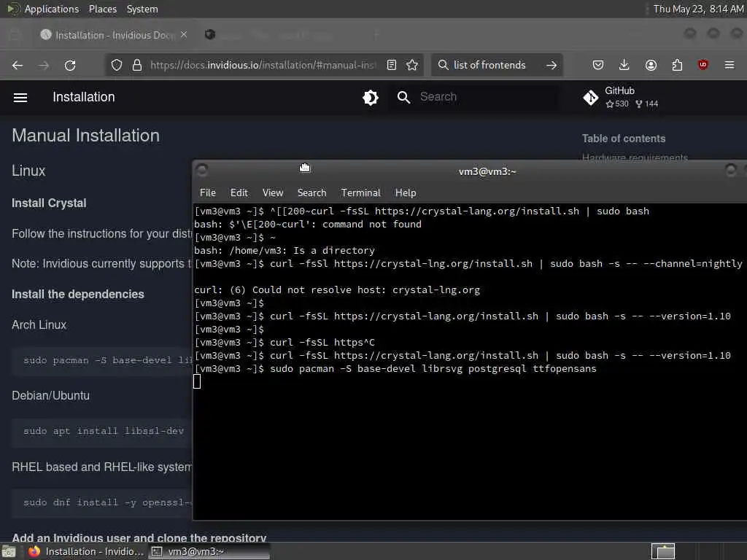Open the GitHub repository link
The width and height of the screenshot is (747, 560).
(620, 97)
